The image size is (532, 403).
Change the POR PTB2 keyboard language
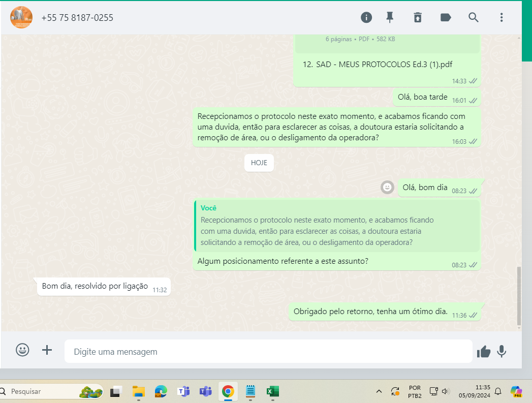[415, 391]
